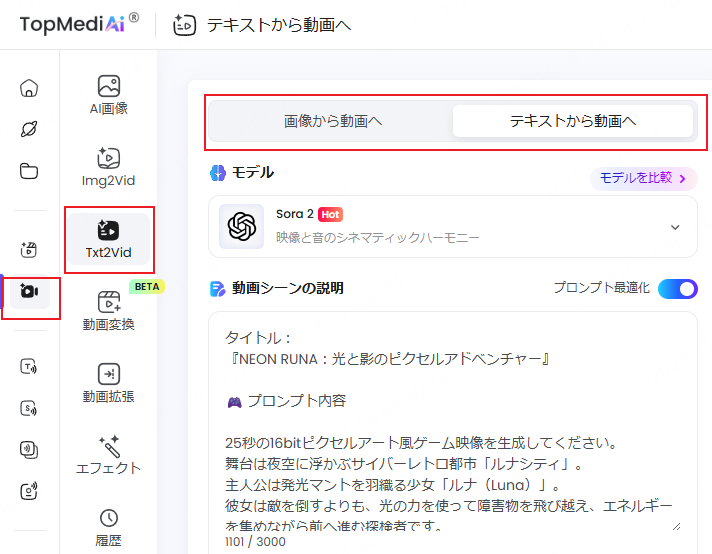Screen dimensions: 712x554
Task: Switch to 画像から動画へ tab
Action: click(333, 121)
